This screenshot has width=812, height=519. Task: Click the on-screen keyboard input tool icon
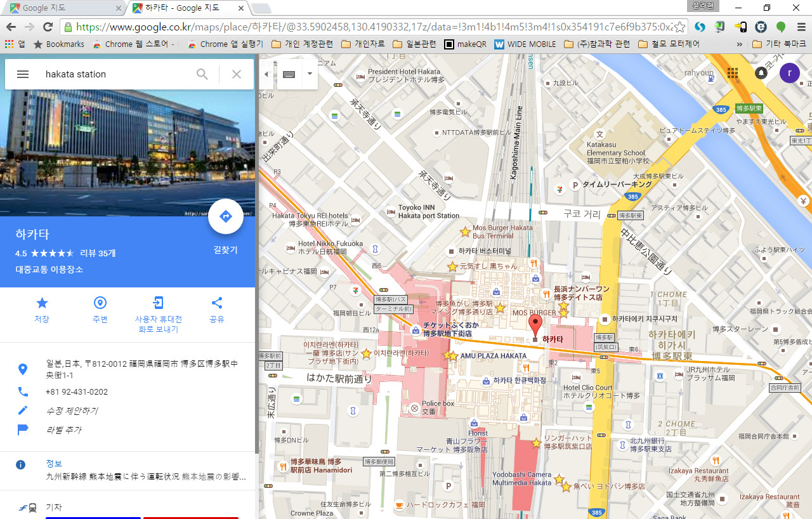[289, 74]
